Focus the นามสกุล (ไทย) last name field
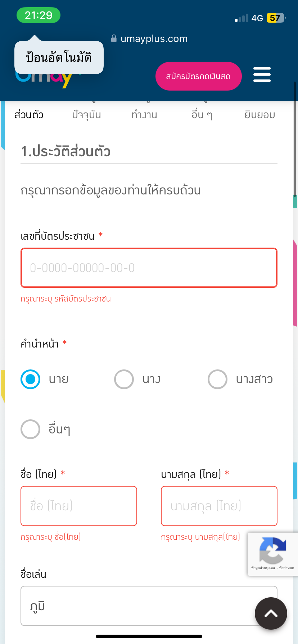 click(x=219, y=506)
